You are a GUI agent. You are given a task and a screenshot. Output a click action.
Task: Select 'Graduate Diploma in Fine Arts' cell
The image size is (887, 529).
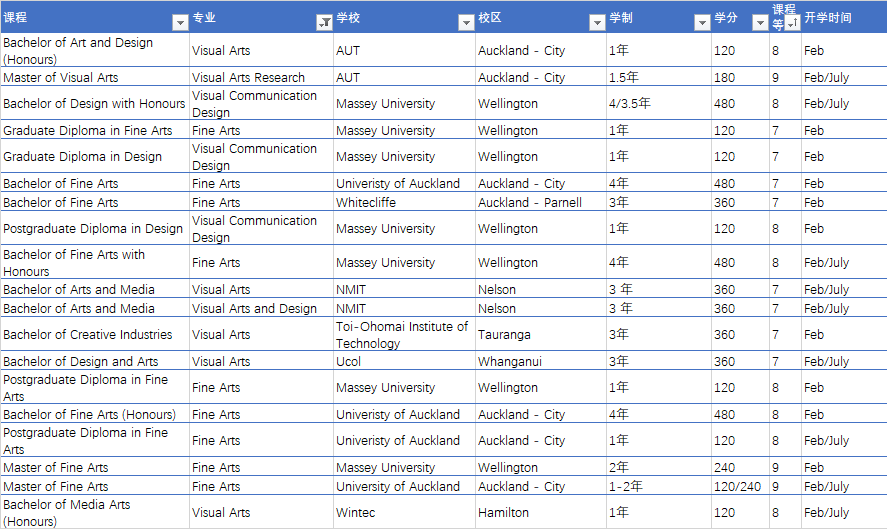pyautogui.click(x=95, y=131)
